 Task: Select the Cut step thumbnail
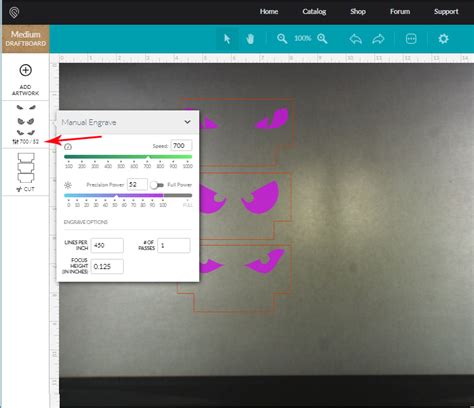pos(26,168)
